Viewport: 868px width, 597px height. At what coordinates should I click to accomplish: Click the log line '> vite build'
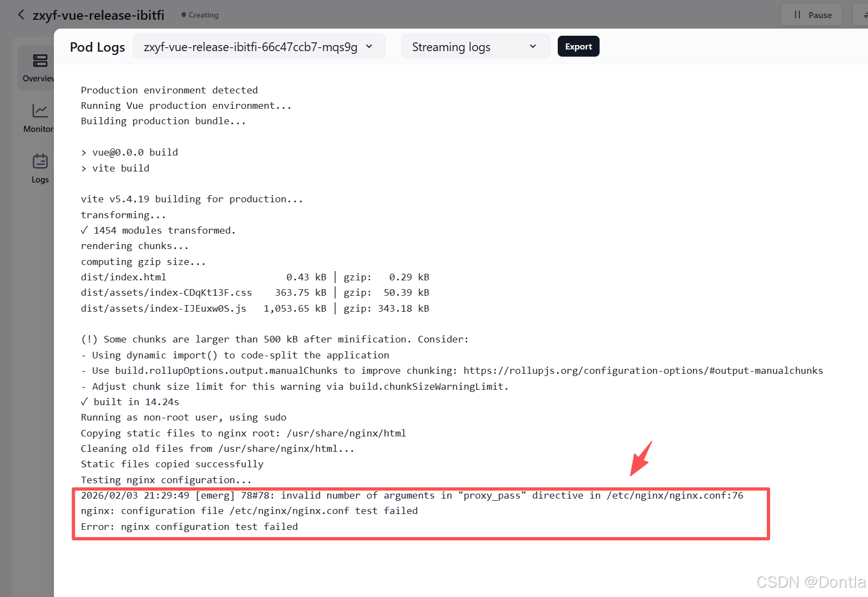click(115, 168)
